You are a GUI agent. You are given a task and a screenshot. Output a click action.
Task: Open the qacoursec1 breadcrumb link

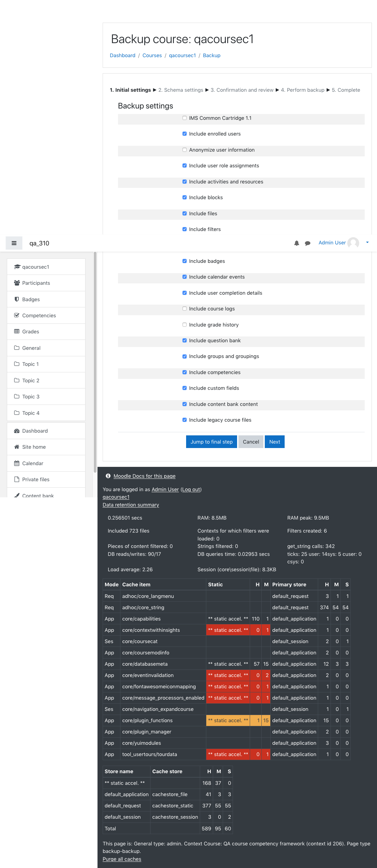click(x=182, y=55)
